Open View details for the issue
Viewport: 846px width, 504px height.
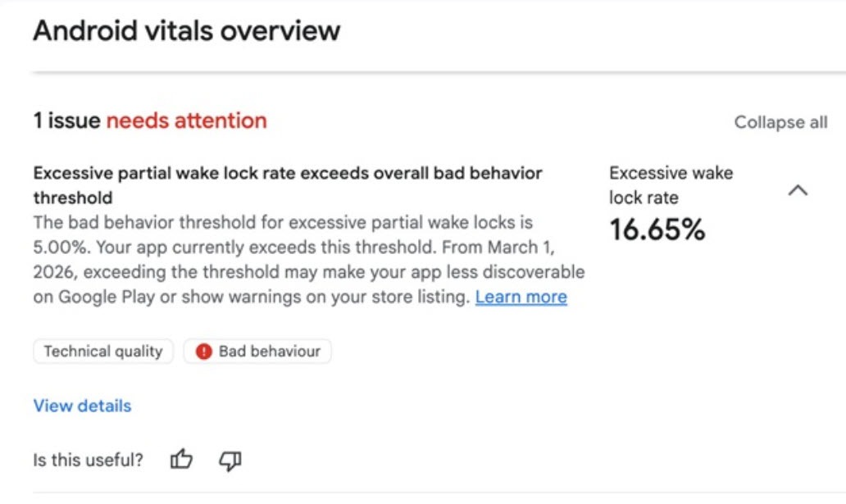82,406
